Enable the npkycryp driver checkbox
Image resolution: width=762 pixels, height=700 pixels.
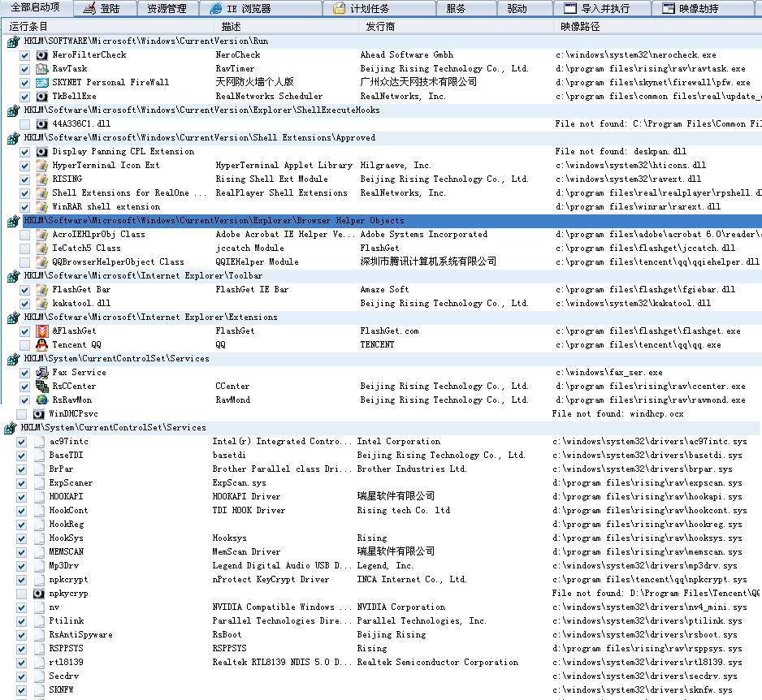(21, 594)
